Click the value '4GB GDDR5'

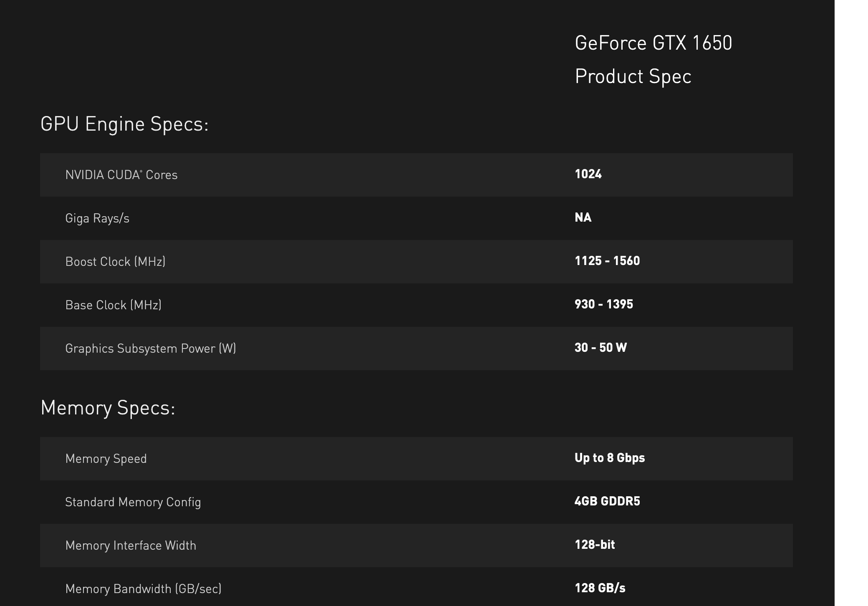pyautogui.click(x=607, y=501)
